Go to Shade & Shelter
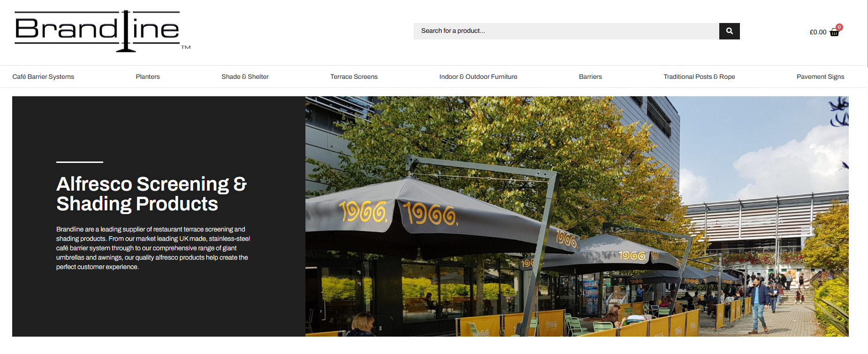868x354 pixels. pos(245,77)
